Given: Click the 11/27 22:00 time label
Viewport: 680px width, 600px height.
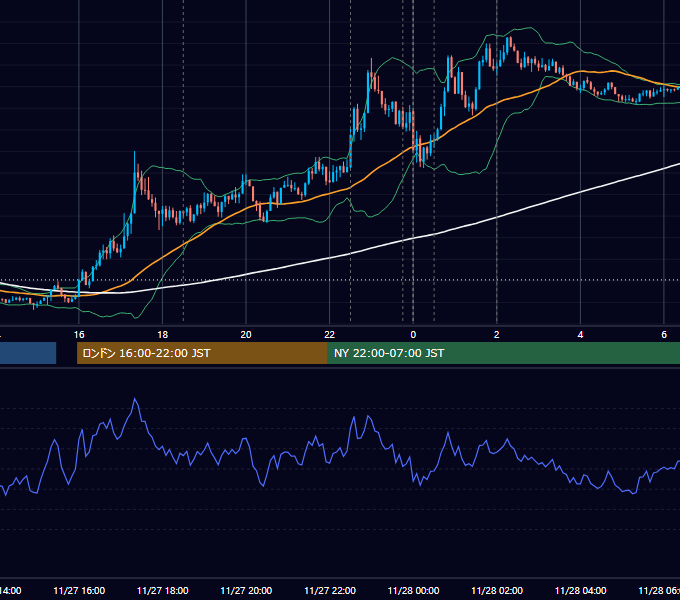Looking at the screenshot, I should (330, 590).
